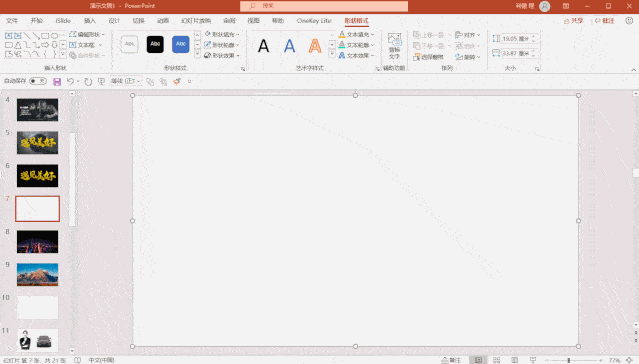This screenshot has height=364, width=639.
Task: Select slide 11 thumbnail with car
Action: 37,340
